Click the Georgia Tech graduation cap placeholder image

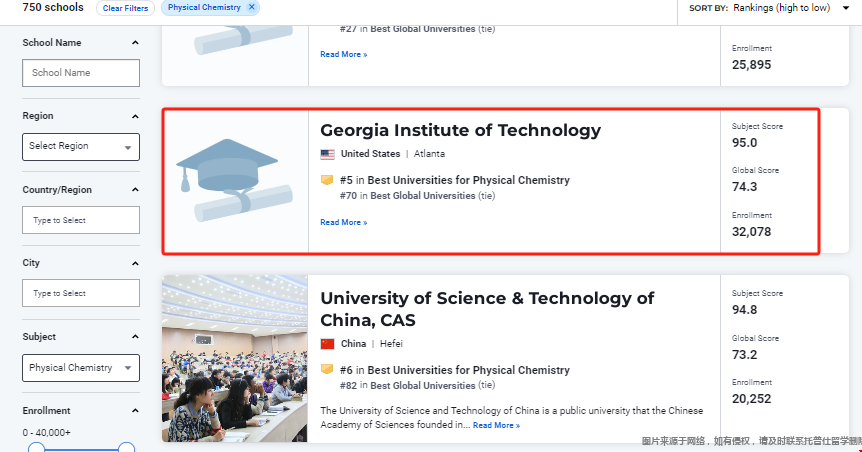(x=235, y=180)
